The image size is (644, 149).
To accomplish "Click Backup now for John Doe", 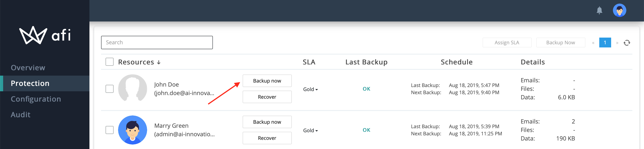I will 267,81.
